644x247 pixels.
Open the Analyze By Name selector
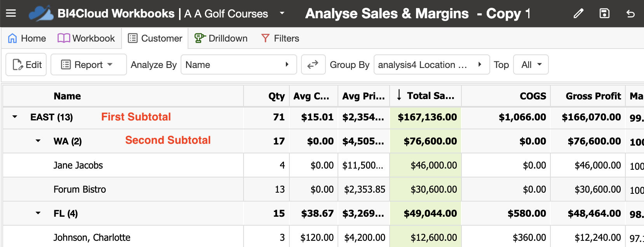[239, 64]
